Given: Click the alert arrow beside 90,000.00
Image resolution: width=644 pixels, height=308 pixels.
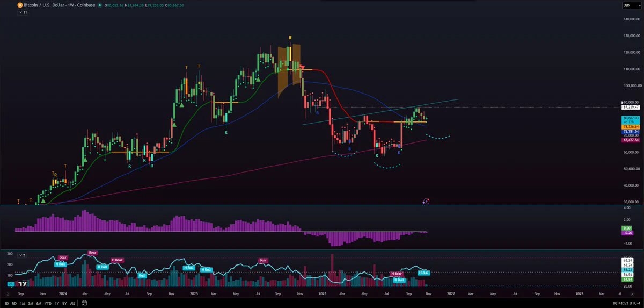Looking at the screenshot, I should [x=623, y=102].
